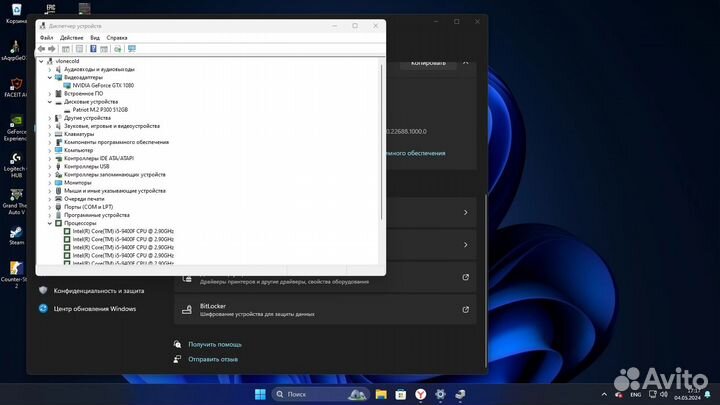Expand the Другие устройства category

[x=50, y=118]
